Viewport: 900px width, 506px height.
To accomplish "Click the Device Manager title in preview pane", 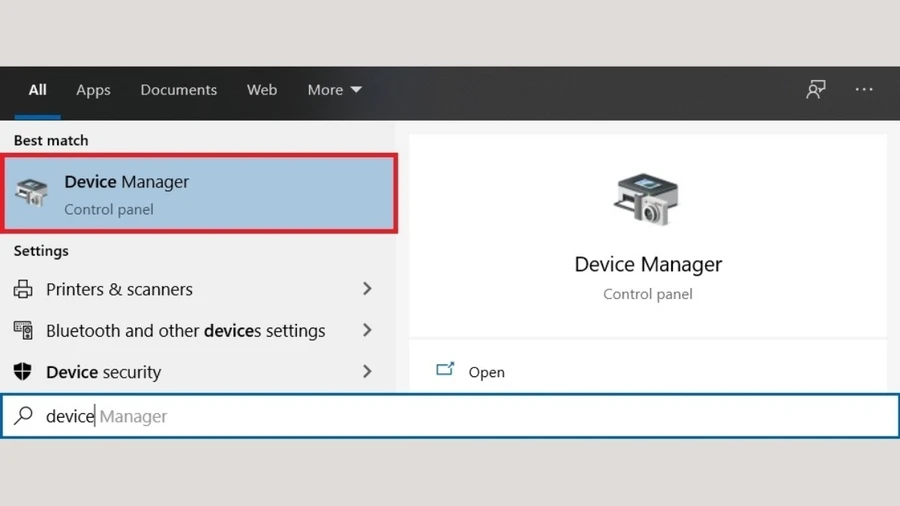I will (x=648, y=264).
